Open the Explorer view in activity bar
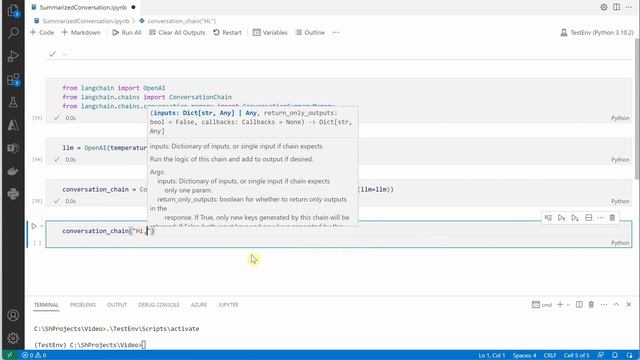640x360 pixels. (13, 10)
